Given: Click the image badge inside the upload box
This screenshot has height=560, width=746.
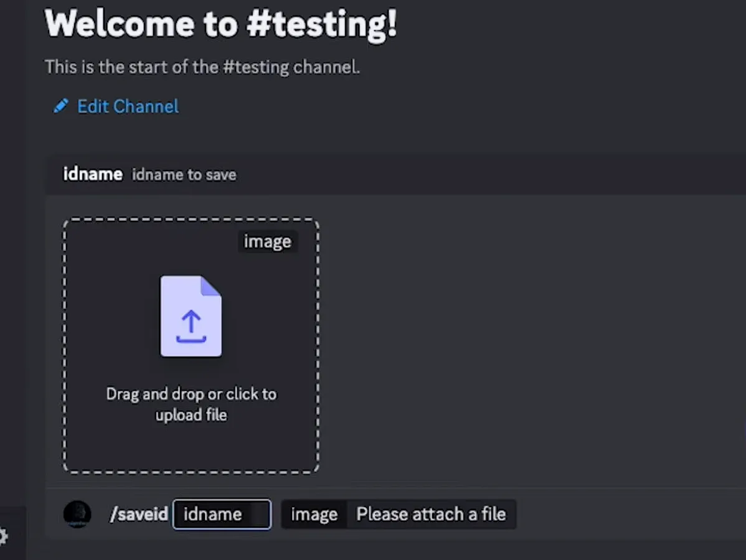Looking at the screenshot, I should (267, 241).
